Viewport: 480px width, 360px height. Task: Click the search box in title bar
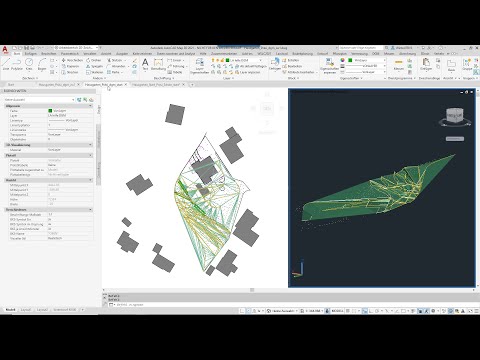(x=361, y=48)
